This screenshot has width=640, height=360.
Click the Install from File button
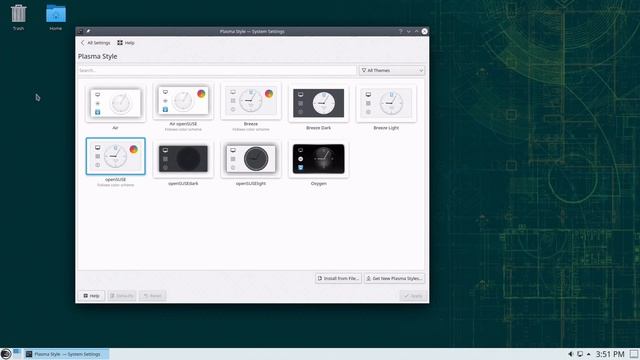(x=338, y=278)
